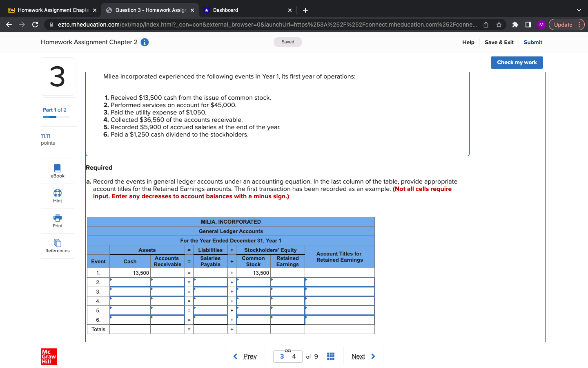This screenshot has width=588, height=368.
Task: Click the browser share icon
Action: coord(486,25)
